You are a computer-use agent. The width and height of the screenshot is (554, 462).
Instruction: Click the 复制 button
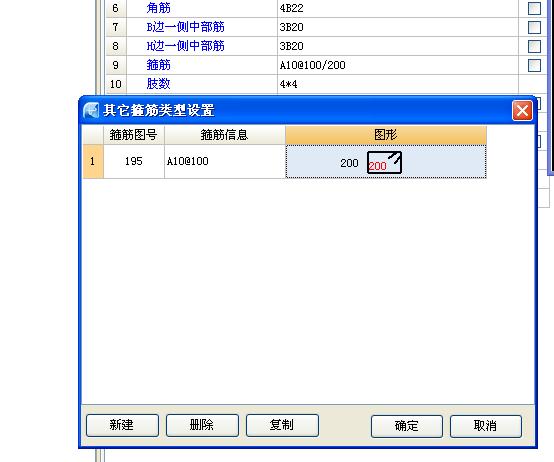point(282,425)
